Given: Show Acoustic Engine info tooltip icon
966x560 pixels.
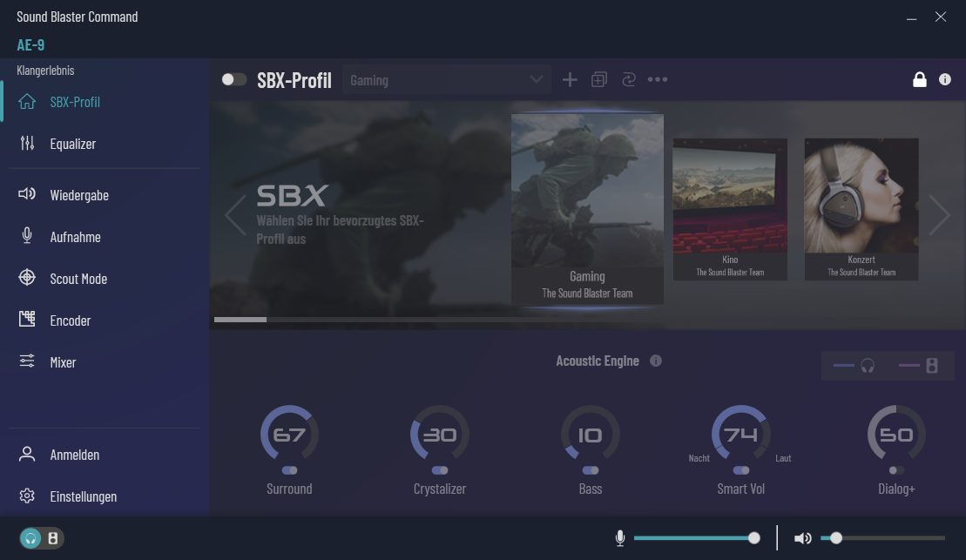Looking at the screenshot, I should pos(656,361).
